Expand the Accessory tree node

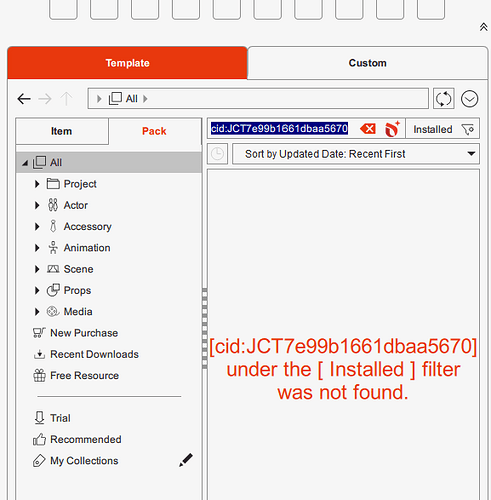37,227
